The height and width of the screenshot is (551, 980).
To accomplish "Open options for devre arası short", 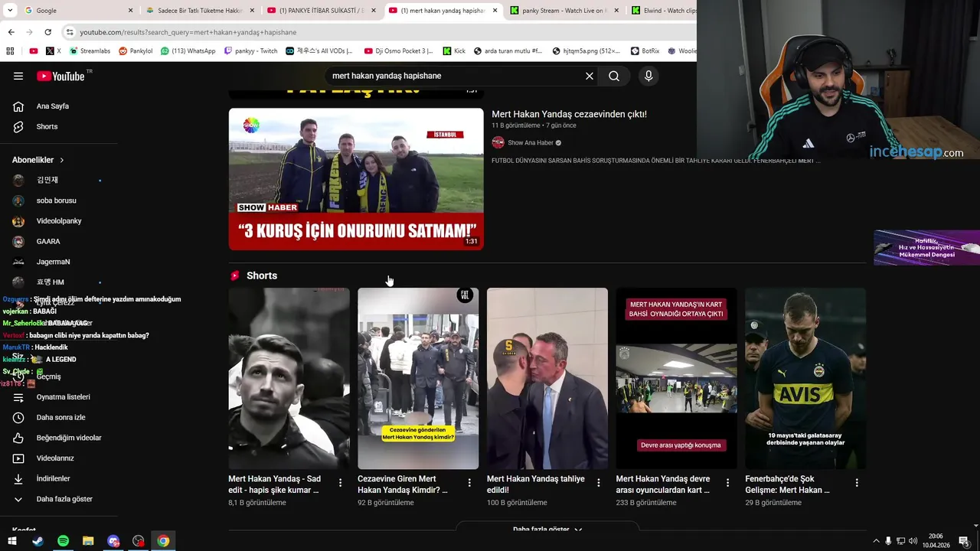I will tap(727, 483).
